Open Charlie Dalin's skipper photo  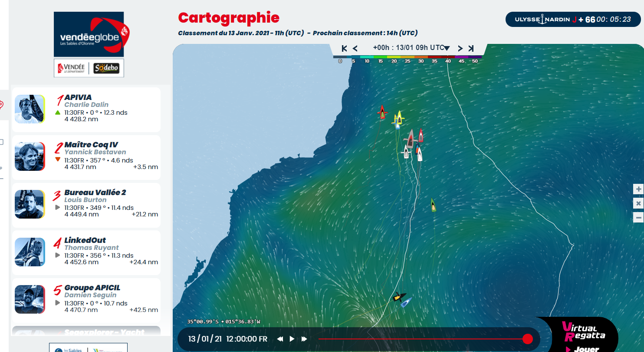coord(30,109)
